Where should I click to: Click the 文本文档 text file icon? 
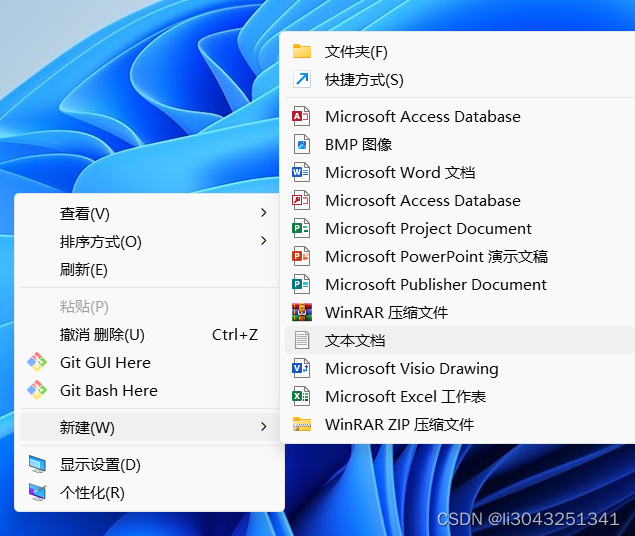pos(302,340)
